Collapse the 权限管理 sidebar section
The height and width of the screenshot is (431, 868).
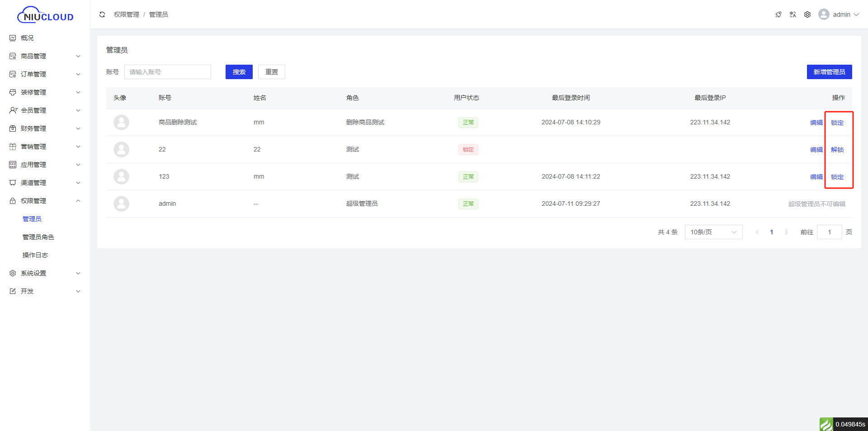coord(45,201)
